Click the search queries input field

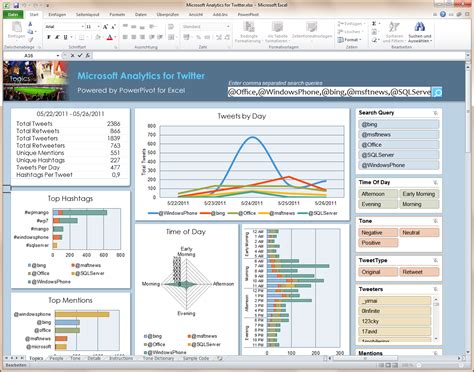329,92
